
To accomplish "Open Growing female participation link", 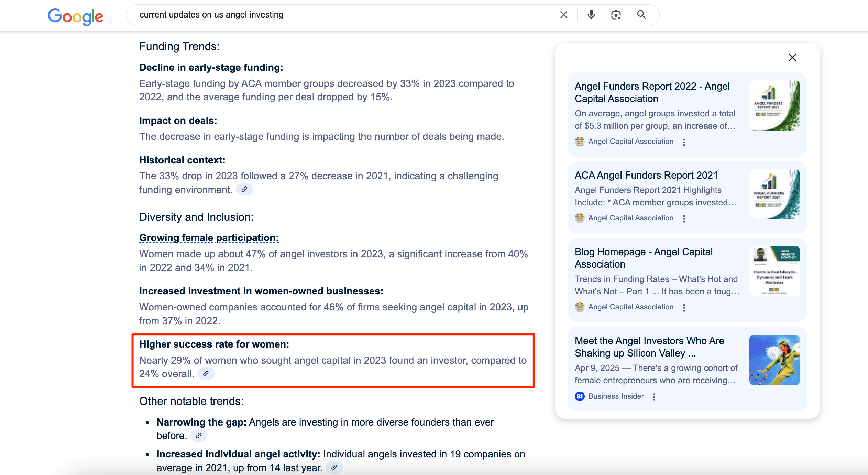I will tap(209, 238).
